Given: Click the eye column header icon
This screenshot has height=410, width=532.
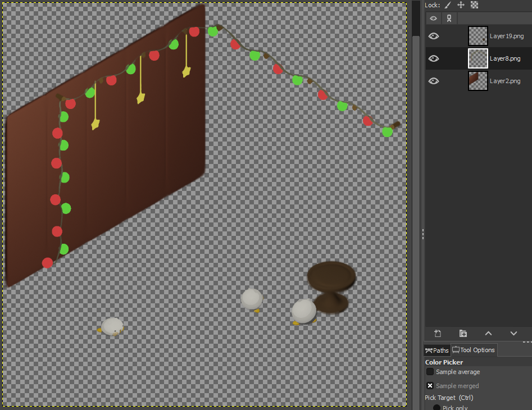Looking at the screenshot, I should click(433, 19).
